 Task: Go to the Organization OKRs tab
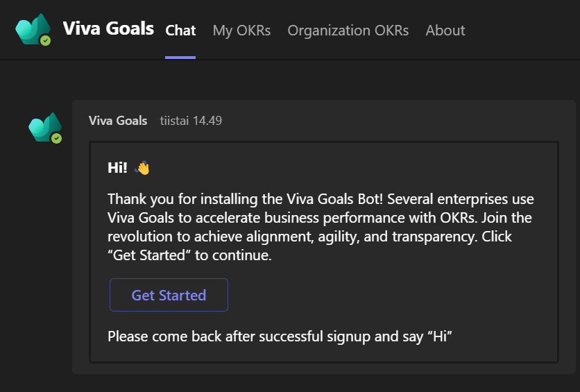[348, 31]
